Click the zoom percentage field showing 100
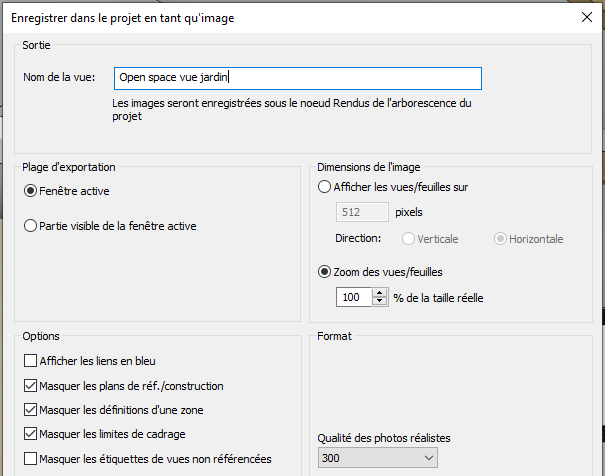 click(353, 297)
